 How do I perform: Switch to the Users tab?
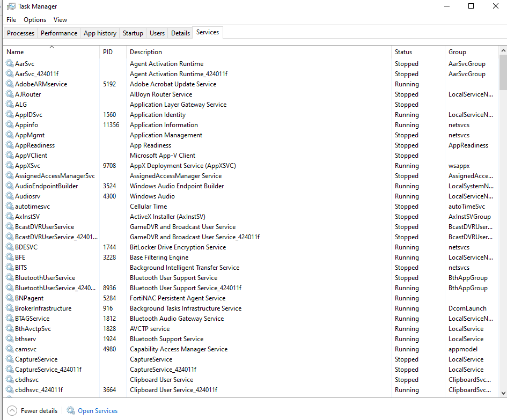point(157,33)
